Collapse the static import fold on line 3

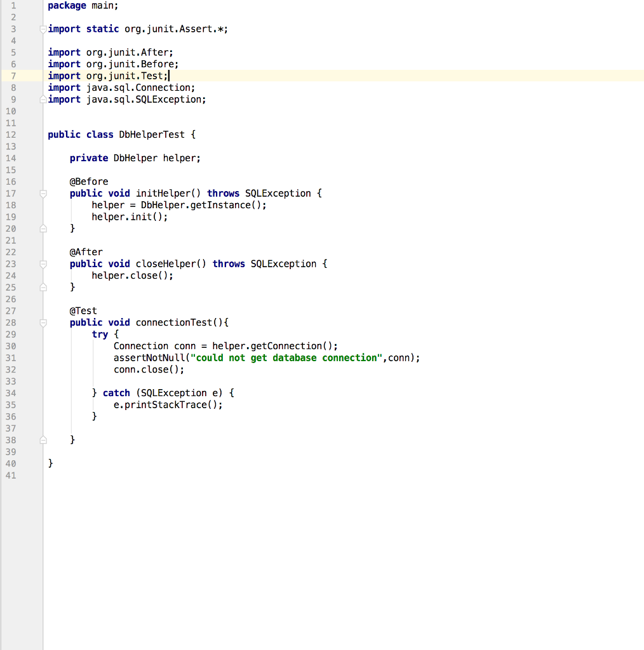(42, 29)
